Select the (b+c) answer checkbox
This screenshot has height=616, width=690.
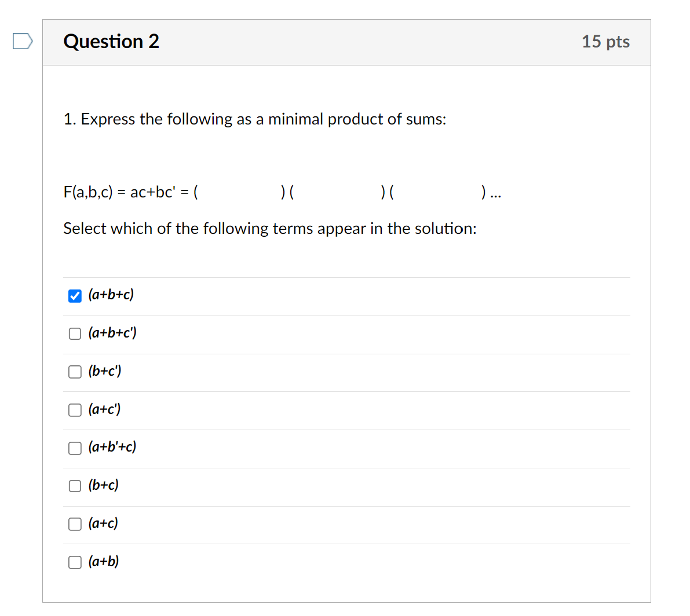(x=75, y=486)
